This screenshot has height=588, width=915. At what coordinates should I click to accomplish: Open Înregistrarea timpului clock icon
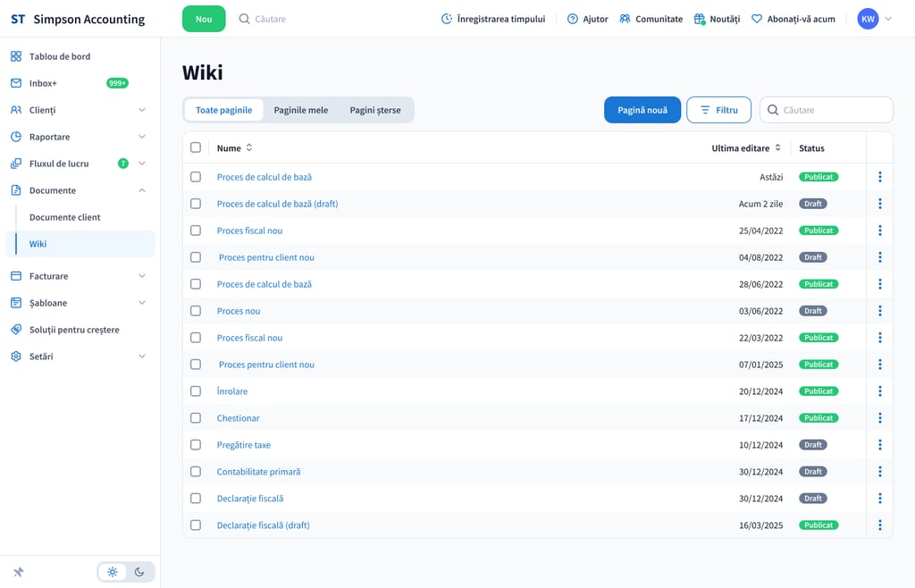pyautogui.click(x=447, y=19)
